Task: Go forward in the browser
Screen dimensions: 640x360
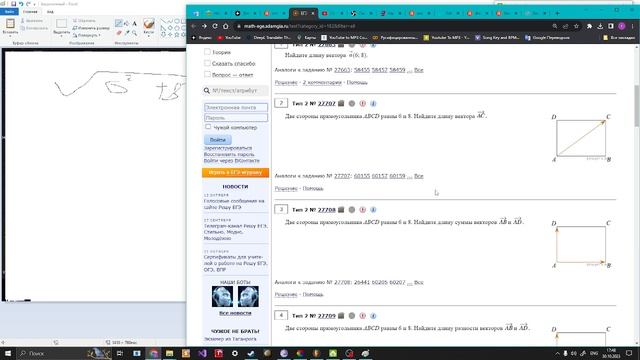Action: click(204, 26)
